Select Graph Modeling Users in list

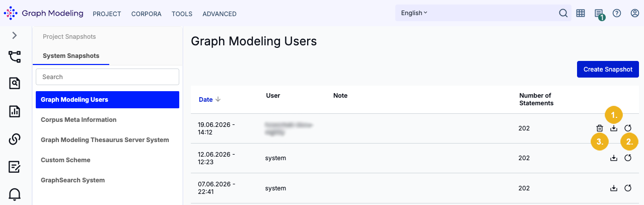(x=107, y=100)
